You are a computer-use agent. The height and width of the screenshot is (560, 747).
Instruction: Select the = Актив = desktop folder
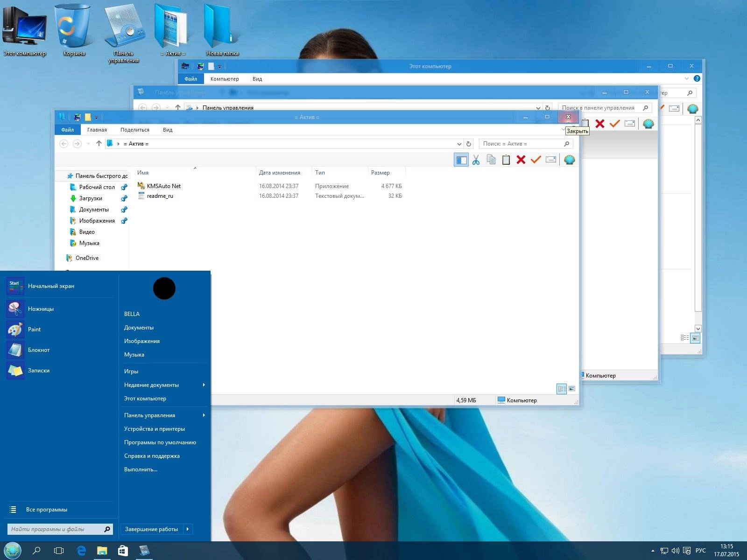pyautogui.click(x=173, y=31)
